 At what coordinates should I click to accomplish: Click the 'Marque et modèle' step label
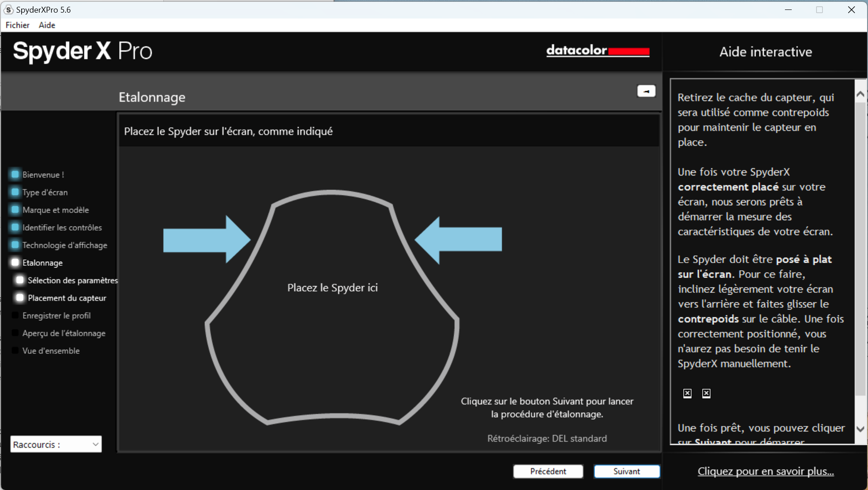pyautogui.click(x=56, y=210)
